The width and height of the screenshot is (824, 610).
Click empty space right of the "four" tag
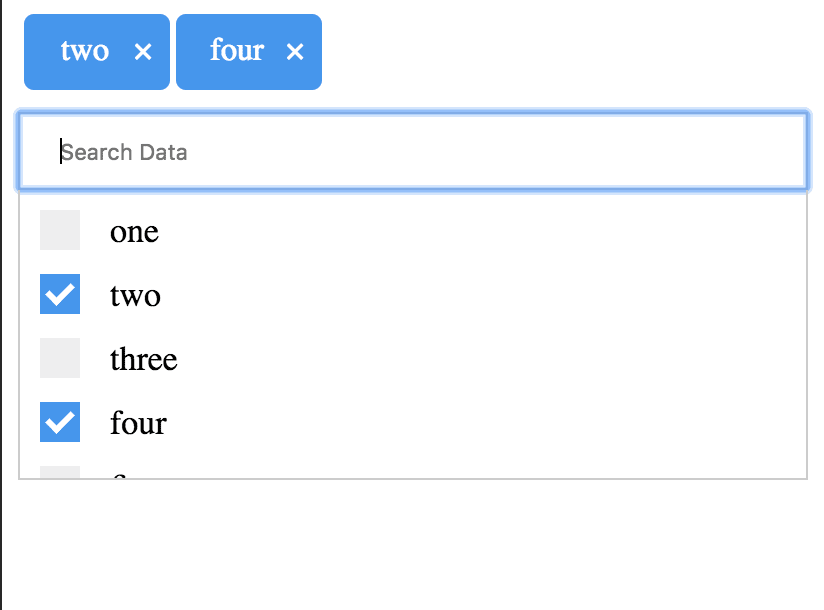click(x=568, y=52)
